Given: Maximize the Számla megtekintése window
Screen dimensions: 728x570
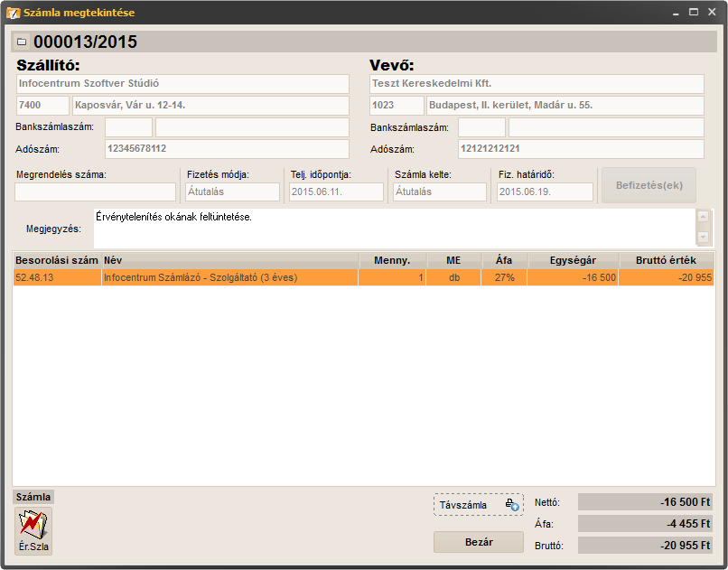Looking at the screenshot, I should coord(694,12).
